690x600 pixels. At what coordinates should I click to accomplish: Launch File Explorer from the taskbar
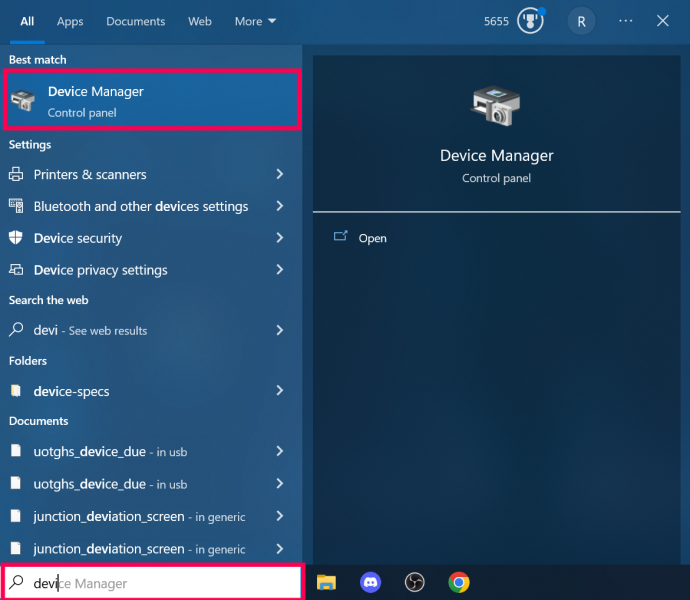(x=326, y=582)
